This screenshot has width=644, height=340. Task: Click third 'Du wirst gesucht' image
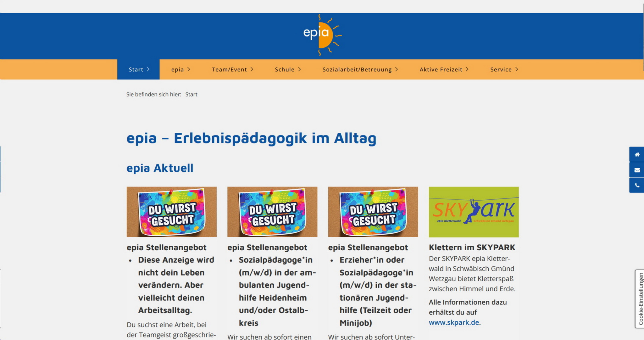pyautogui.click(x=373, y=212)
